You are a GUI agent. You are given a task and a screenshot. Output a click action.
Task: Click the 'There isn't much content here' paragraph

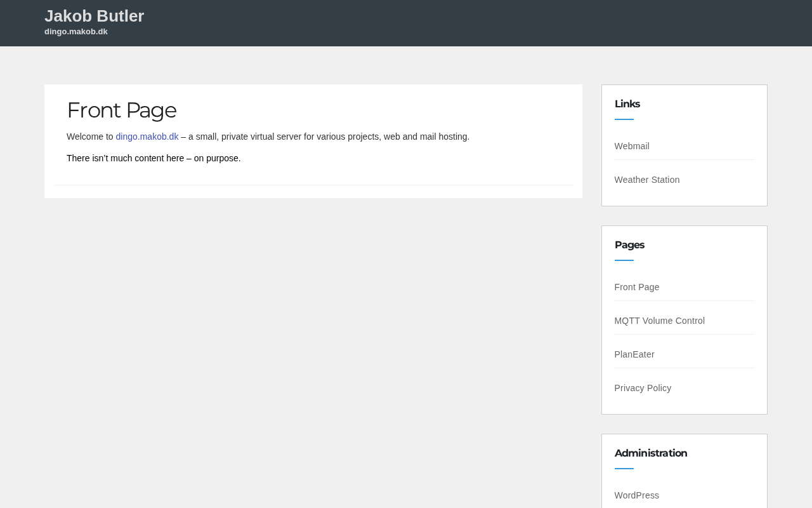click(x=154, y=158)
